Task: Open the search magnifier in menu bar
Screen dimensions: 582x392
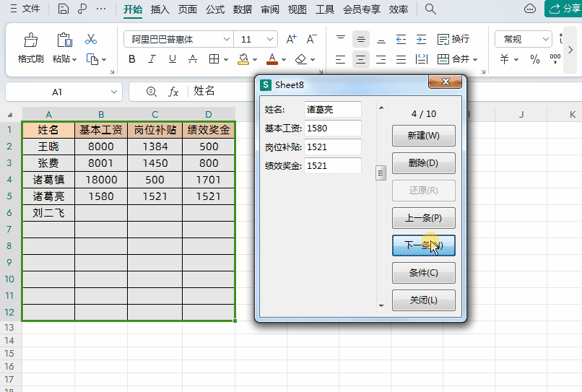Action: coord(430,9)
